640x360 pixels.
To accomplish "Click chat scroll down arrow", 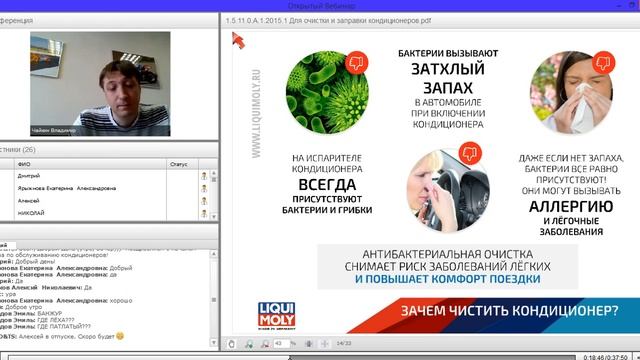I will coord(214,342).
